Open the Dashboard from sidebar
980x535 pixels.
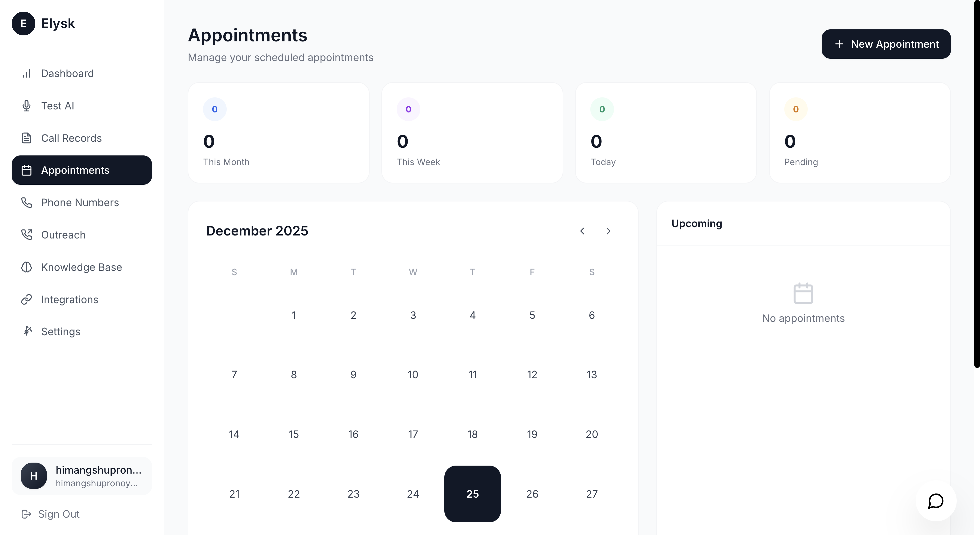coord(67,73)
